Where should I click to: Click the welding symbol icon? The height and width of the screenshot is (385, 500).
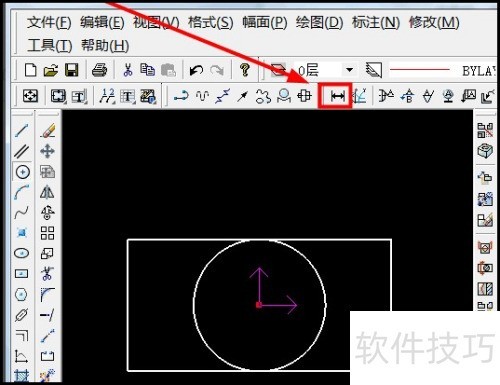tap(448, 96)
